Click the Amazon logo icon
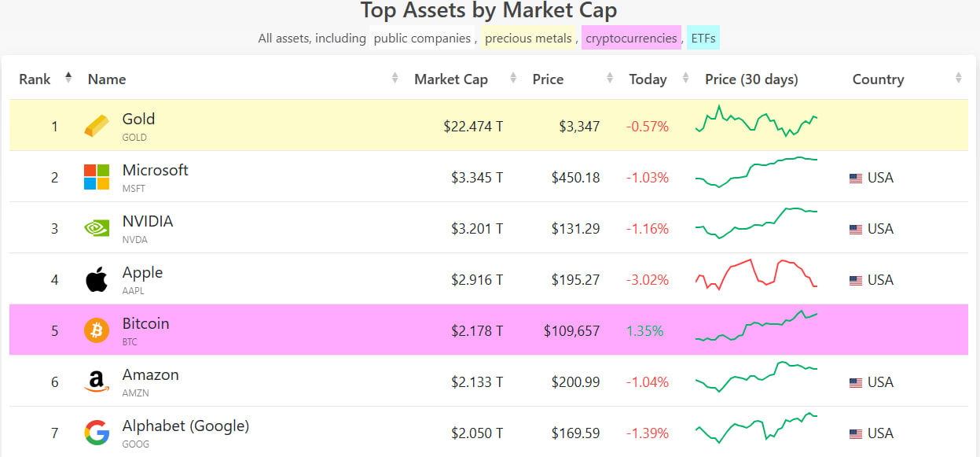Viewport: 980px width, 457px height. click(97, 382)
